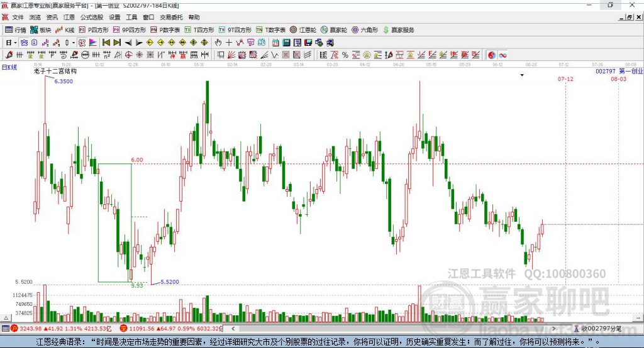Open the 浏览 menu
This screenshot has height=348, width=644.
pos(35,17)
